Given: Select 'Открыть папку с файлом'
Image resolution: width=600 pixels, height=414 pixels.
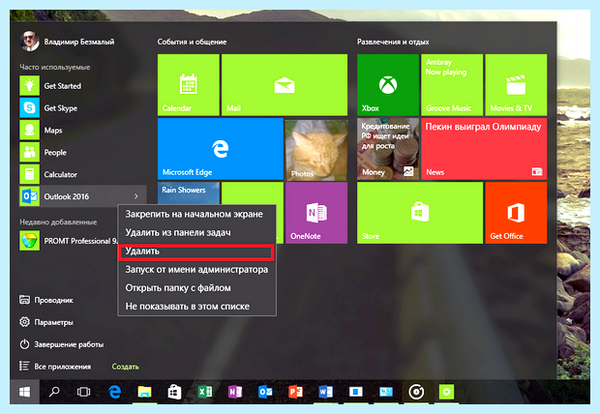Looking at the screenshot, I should [197, 288].
